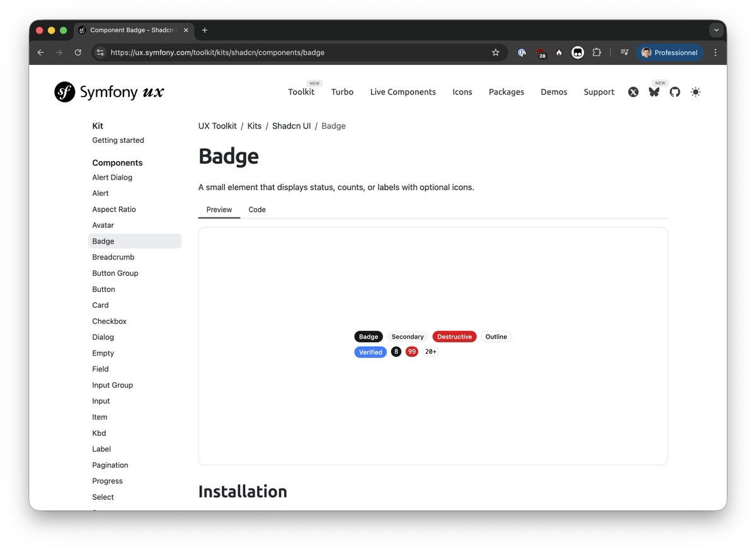Open the Toolkit nav item
This screenshot has height=549, width=756.
coord(301,92)
